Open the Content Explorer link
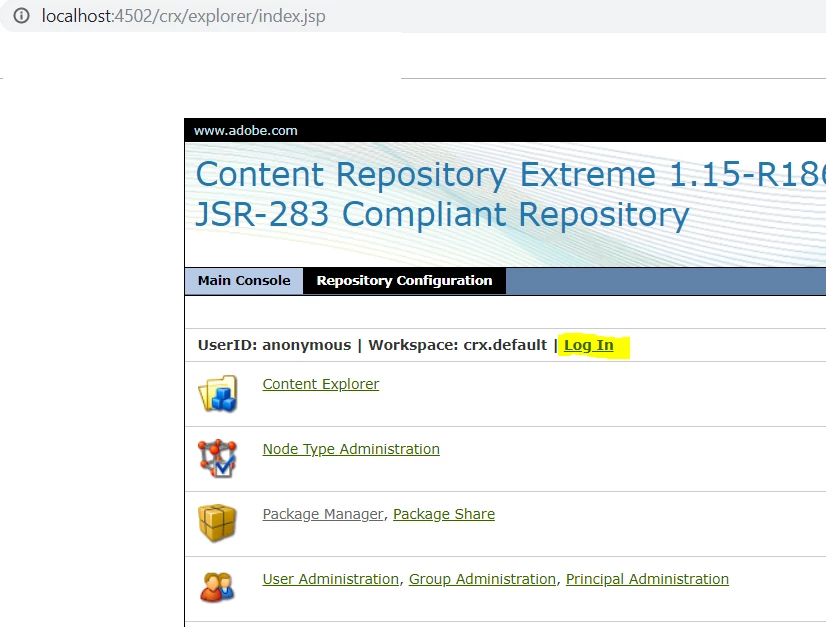Image resolution: width=826 pixels, height=627 pixels. [x=320, y=384]
